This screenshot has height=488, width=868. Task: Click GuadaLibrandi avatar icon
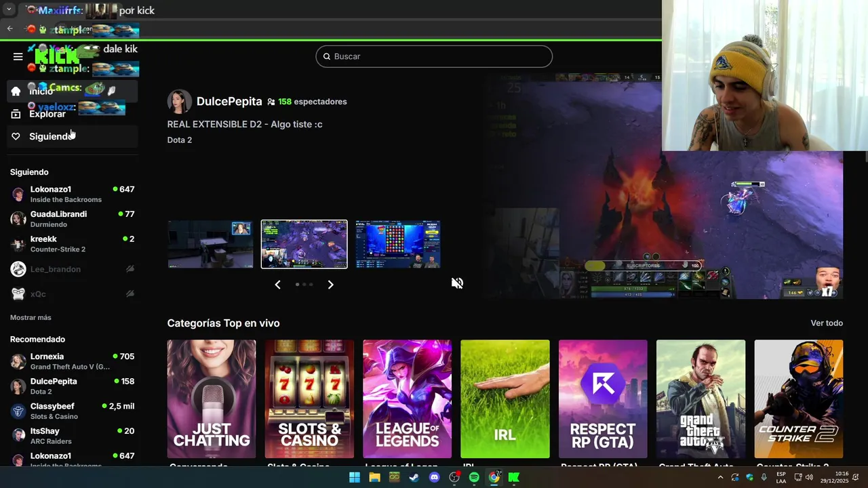(x=18, y=219)
